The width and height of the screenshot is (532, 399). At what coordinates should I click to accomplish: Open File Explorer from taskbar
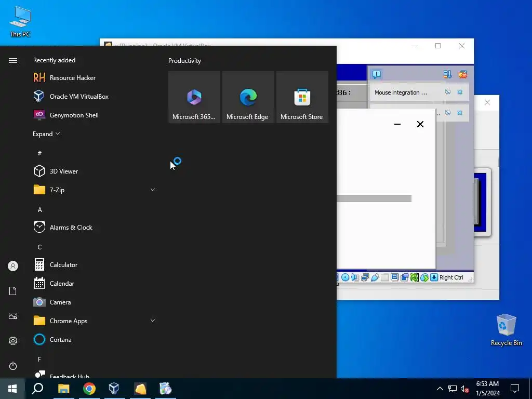tap(63, 389)
